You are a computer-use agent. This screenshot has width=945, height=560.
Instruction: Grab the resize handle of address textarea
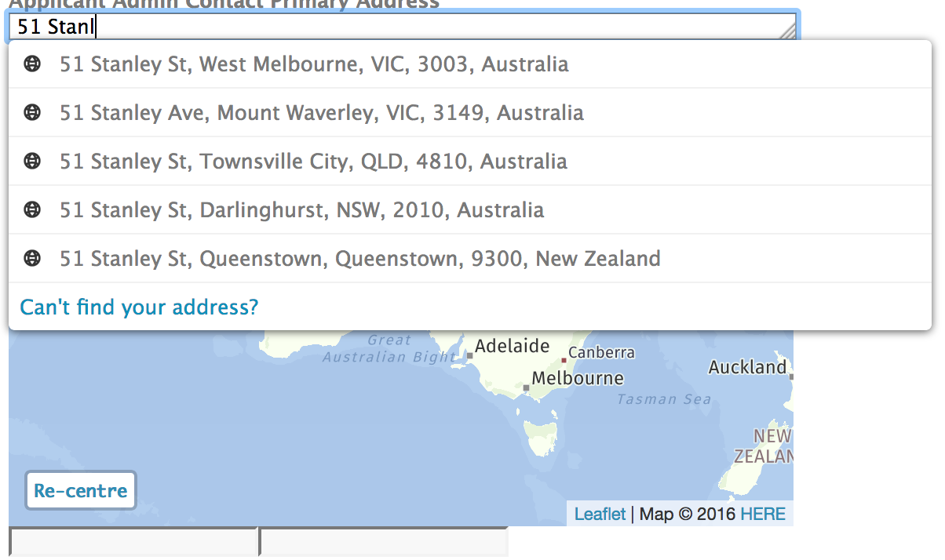(788, 31)
